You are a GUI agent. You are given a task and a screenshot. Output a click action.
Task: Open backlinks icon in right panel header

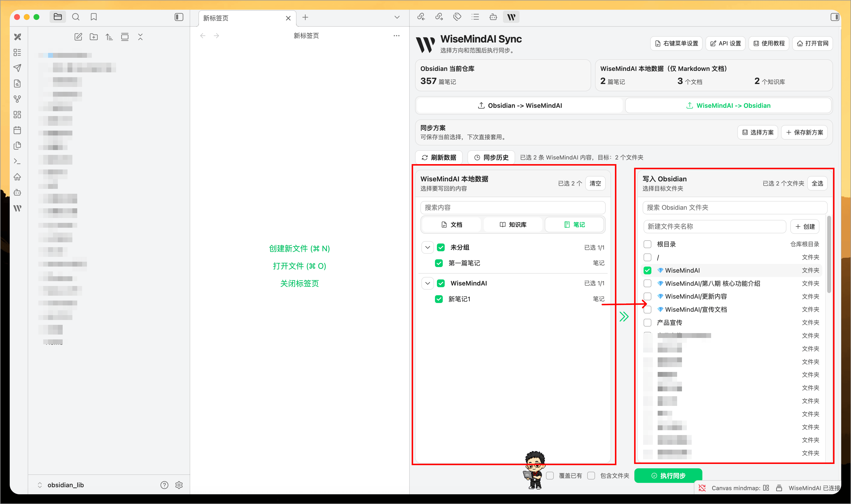[x=421, y=17]
